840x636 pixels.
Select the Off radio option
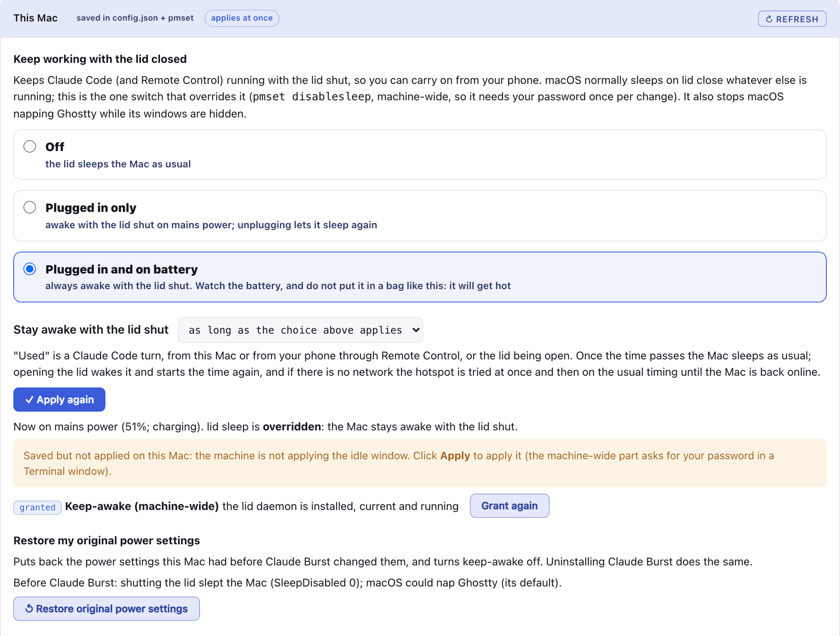click(419, 154)
